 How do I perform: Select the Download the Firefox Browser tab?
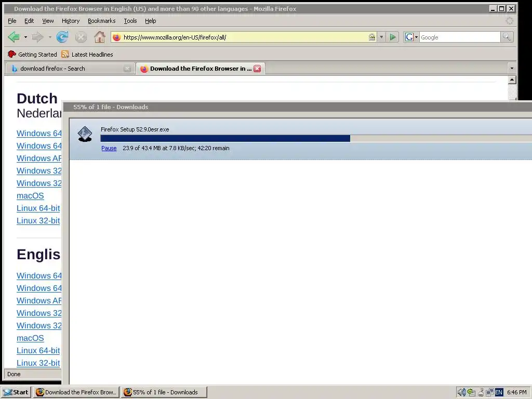200,69
